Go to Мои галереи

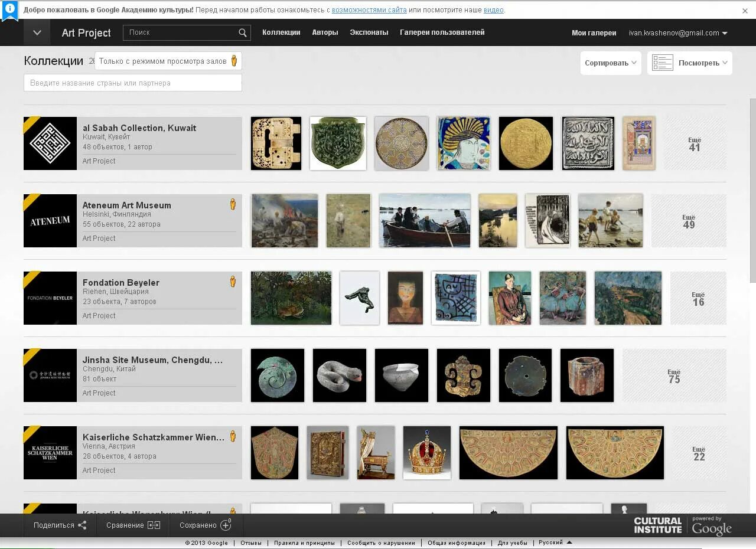point(594,33)
